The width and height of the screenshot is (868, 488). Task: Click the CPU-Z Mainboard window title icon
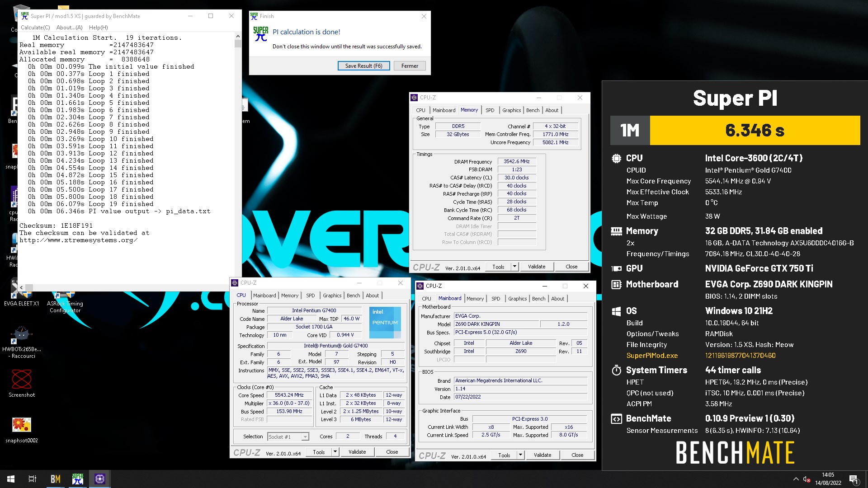tap(420, 286)
